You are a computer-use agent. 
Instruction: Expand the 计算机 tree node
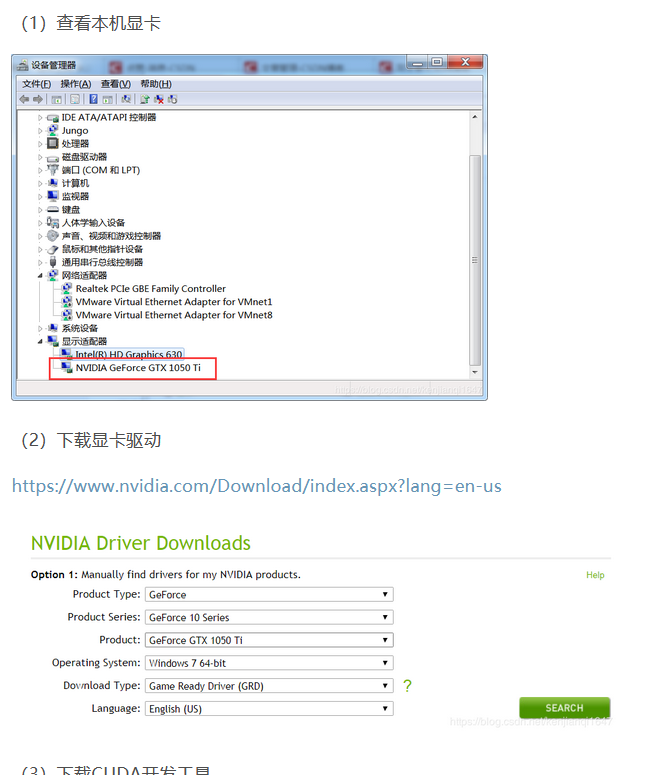click(x=40, y=183)
